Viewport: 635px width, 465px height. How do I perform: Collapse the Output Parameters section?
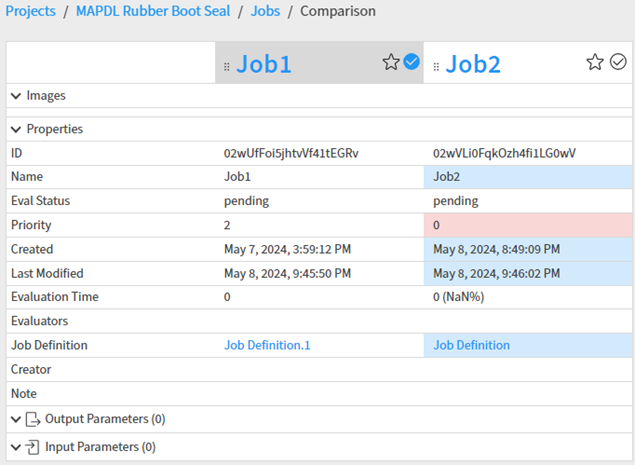pyautogui.click(x=16, y=419)
